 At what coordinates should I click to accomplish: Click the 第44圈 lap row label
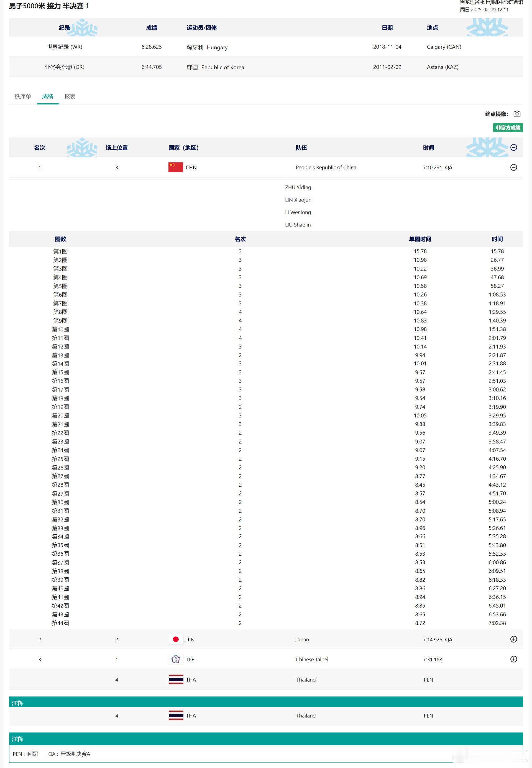tap(60, 623)
